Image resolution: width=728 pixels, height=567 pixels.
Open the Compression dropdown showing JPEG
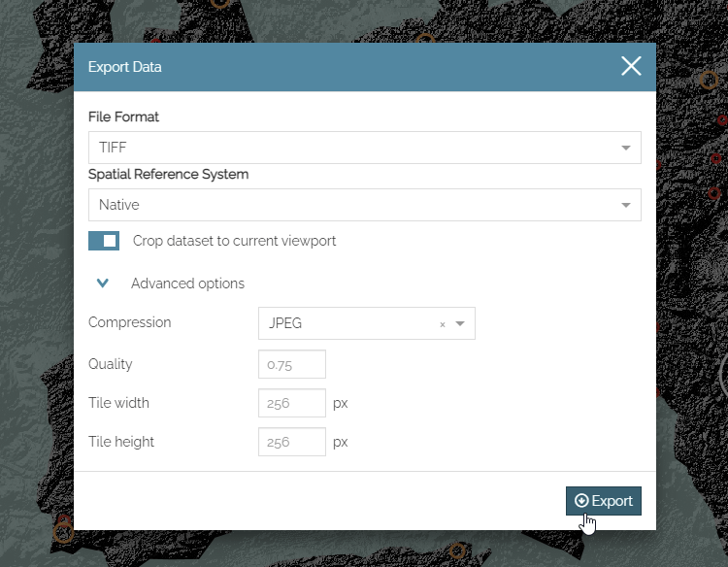[366, 323]
